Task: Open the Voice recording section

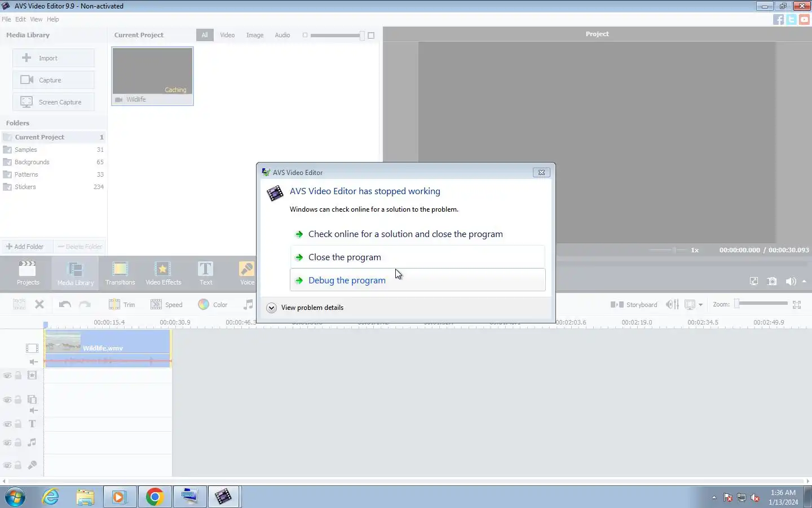Action: click(247, 273)
